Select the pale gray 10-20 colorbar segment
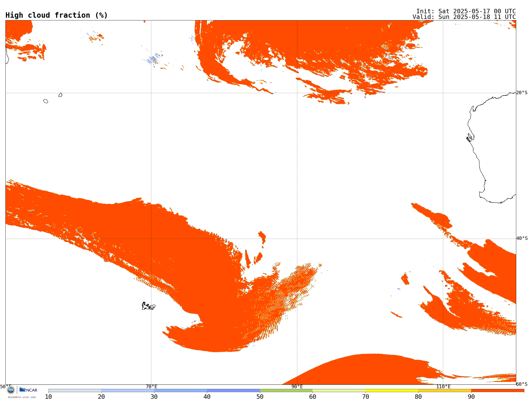 pos(75,391)
